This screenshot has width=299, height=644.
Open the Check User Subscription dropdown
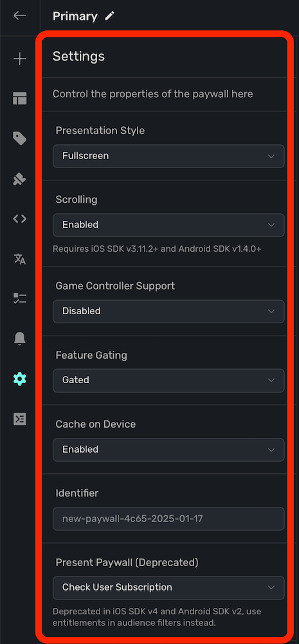tap(168, 588)
